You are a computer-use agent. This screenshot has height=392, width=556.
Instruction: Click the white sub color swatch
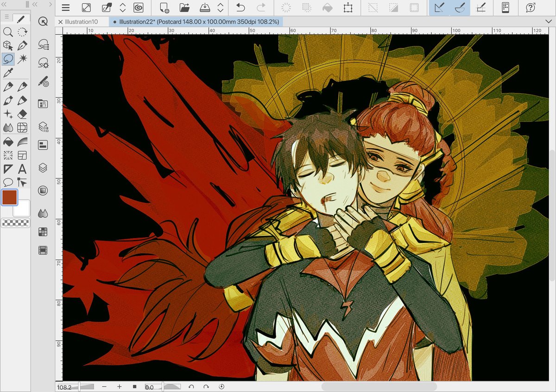pos(22,209)
